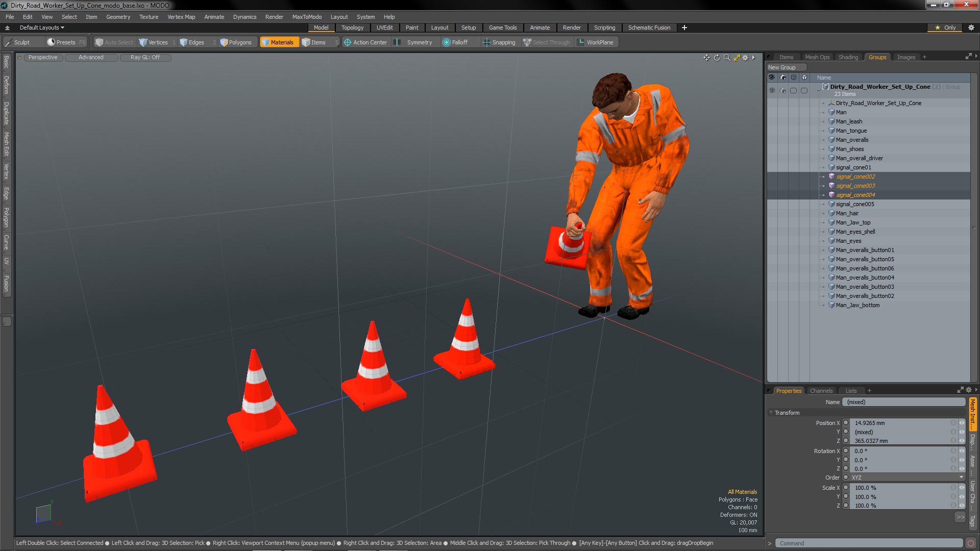Toggle the Only star button

tap(945, 28)
